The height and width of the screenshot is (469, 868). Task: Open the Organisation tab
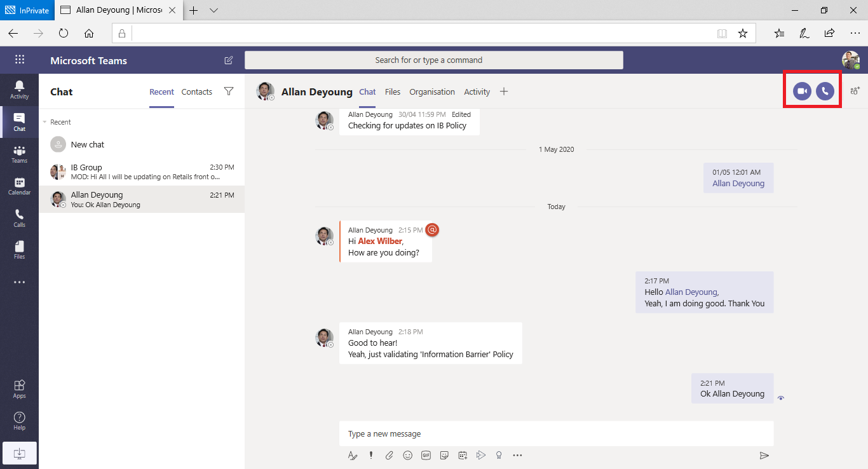[432, 92]
